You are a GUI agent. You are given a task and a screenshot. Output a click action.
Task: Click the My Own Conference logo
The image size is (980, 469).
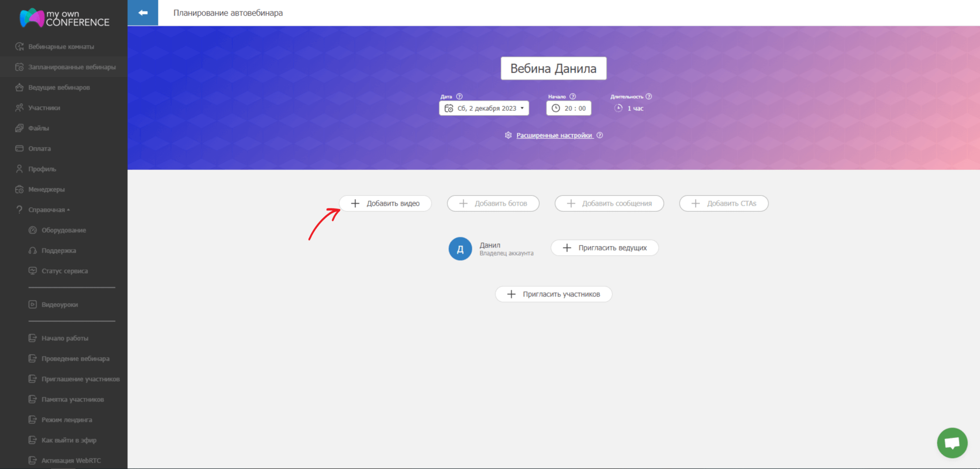pos(64,18)
